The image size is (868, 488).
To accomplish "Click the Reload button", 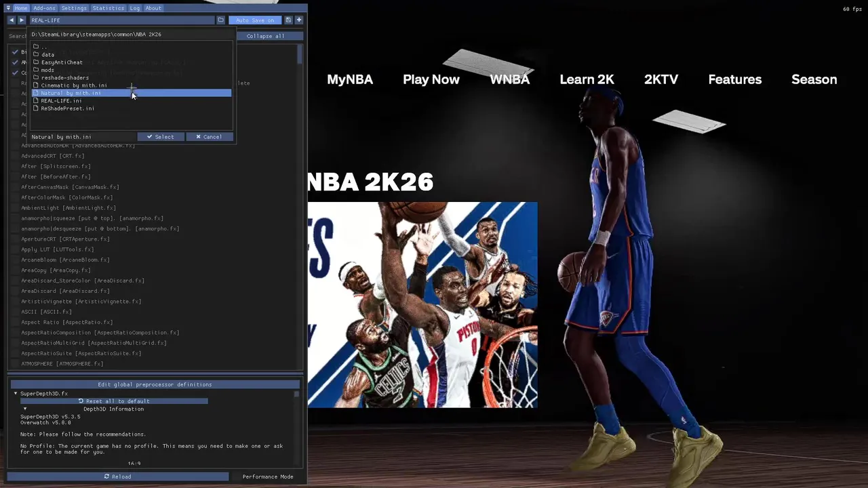I will (x=118, y=476).
